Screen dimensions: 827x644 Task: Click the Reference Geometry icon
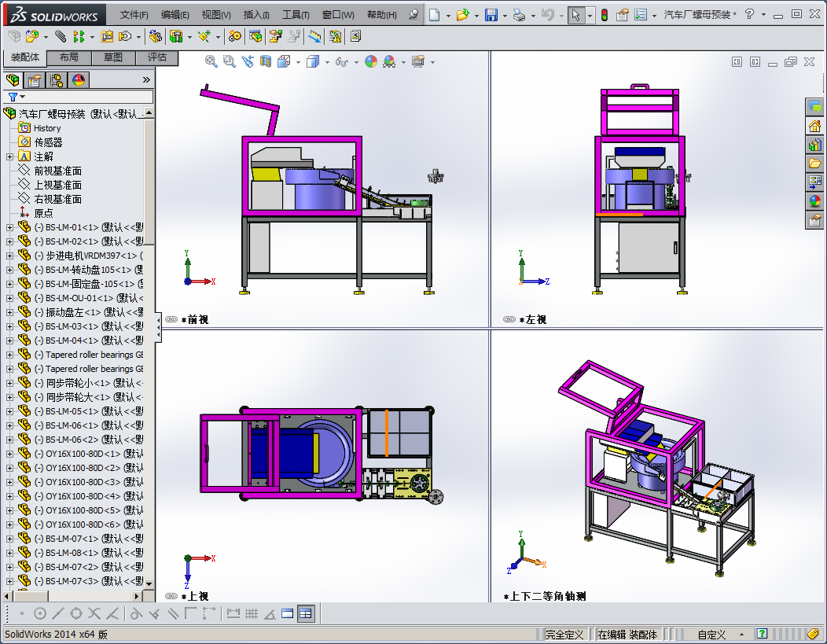coord(204,36)
